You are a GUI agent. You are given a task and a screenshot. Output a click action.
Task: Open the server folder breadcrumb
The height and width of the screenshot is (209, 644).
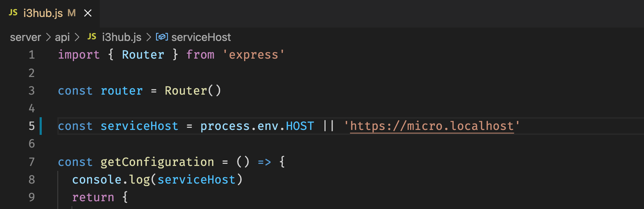[25, 37]
